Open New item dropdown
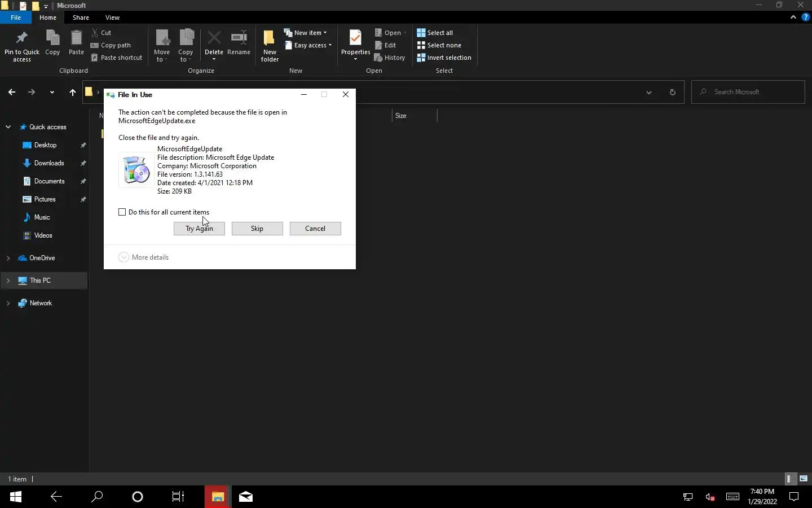812x508 pixels. tap(305, 33)
